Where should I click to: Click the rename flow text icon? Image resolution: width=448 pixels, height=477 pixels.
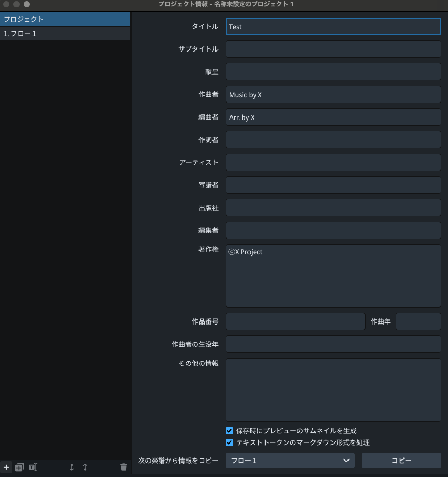32,467
